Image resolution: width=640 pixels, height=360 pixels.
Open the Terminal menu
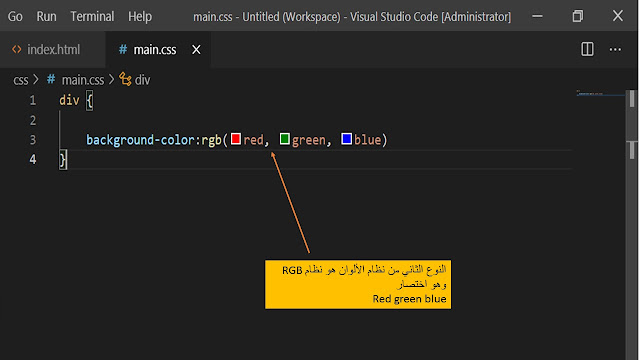[92, 17]
